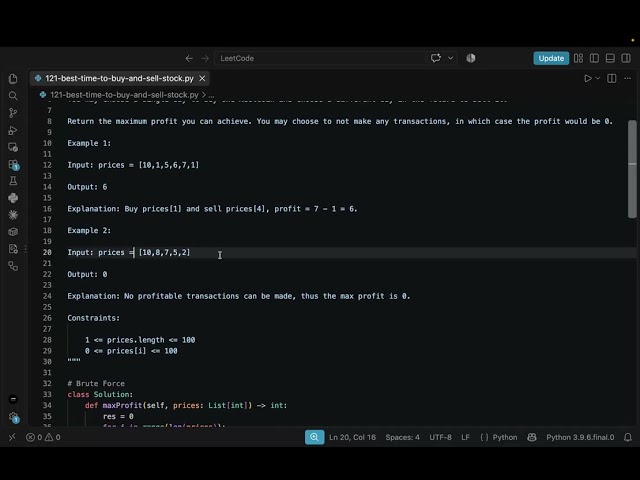Screen dimensions: 640x480
Task: Click the half-filled circle icon beside search bar
Action: (x=471, y=58)
